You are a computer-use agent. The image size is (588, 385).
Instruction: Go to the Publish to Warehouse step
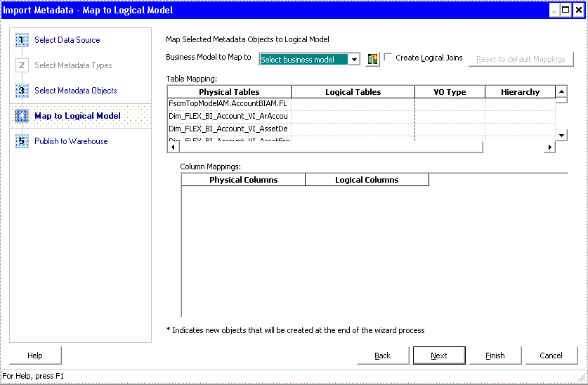click(x=71, y=141)
